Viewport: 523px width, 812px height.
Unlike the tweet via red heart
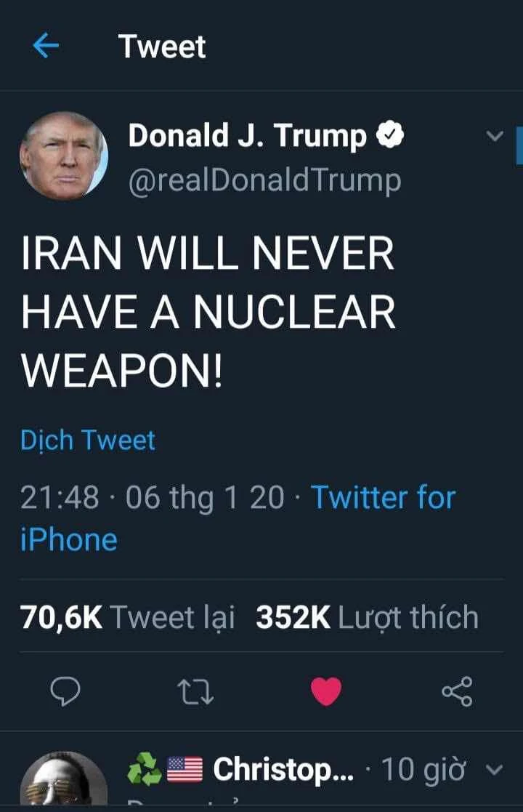click(x=326, y=691)
